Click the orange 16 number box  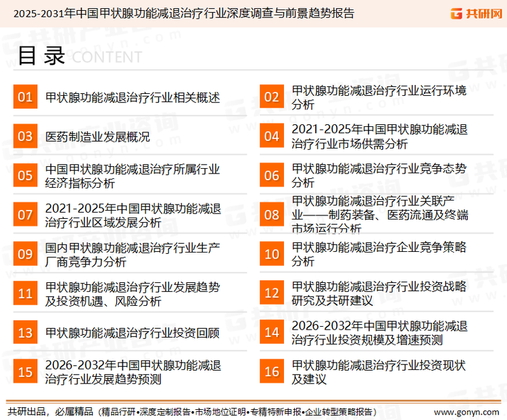pyautogui.click(x=272, y=371)
